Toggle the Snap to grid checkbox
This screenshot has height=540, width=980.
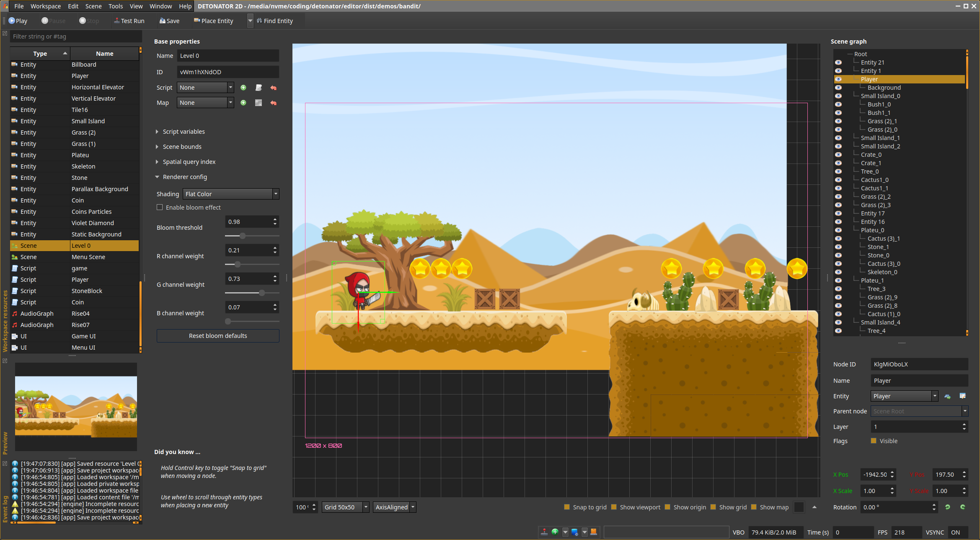pos(567,507)
